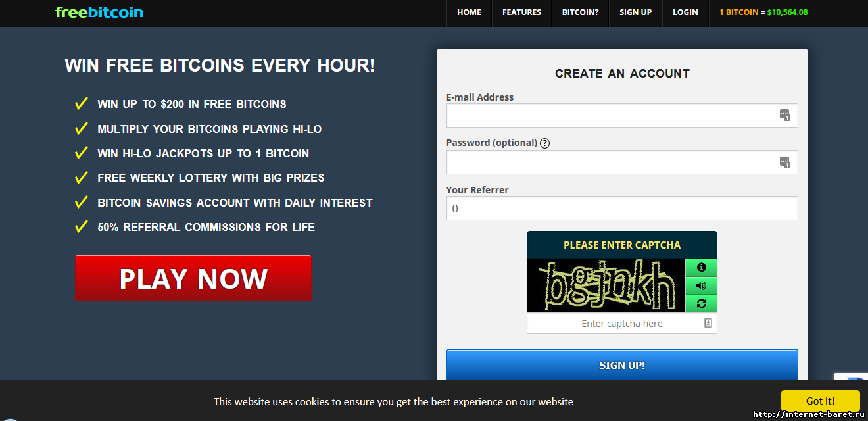Click the captcha info icon
The image size is (868, 421).
coord(701,268)
